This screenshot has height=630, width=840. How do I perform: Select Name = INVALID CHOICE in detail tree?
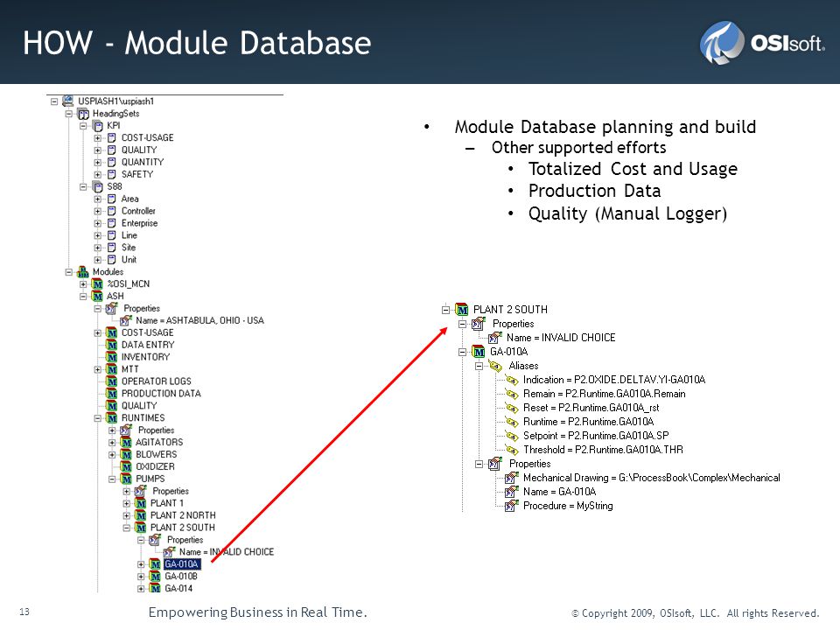tap(561, 338)
